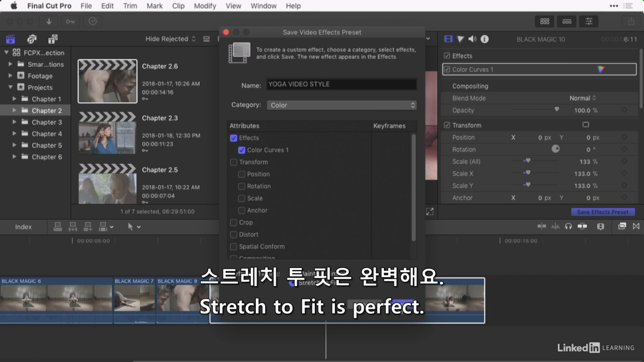Open the Color Inspector triangle icon
Screen dimensions: 644x362
[x=460, y=39]
